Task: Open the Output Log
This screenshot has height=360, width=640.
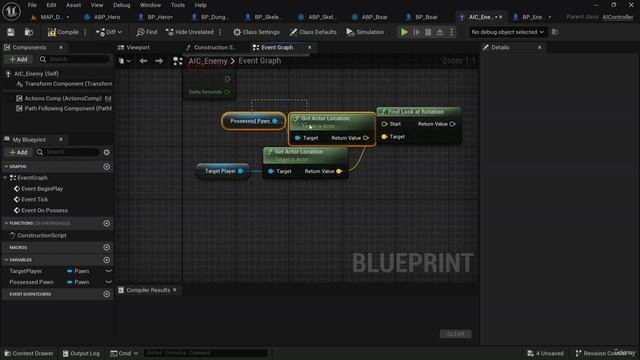Action: pos(81,353)
